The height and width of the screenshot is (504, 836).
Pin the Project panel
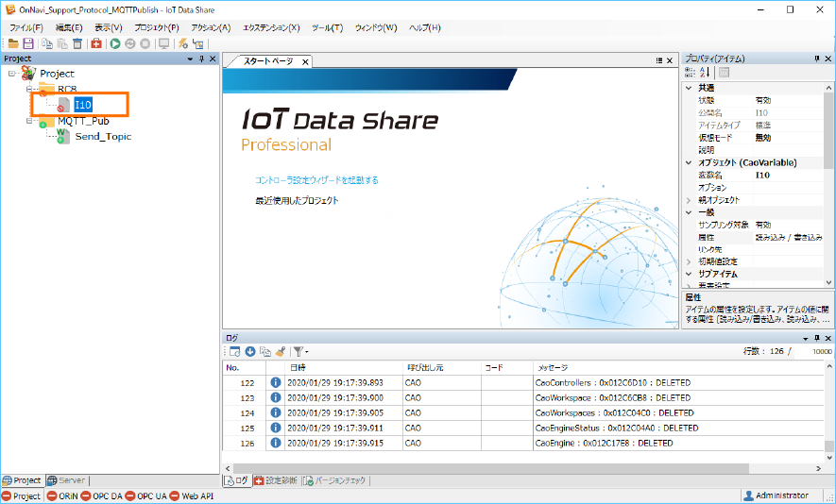201,59
